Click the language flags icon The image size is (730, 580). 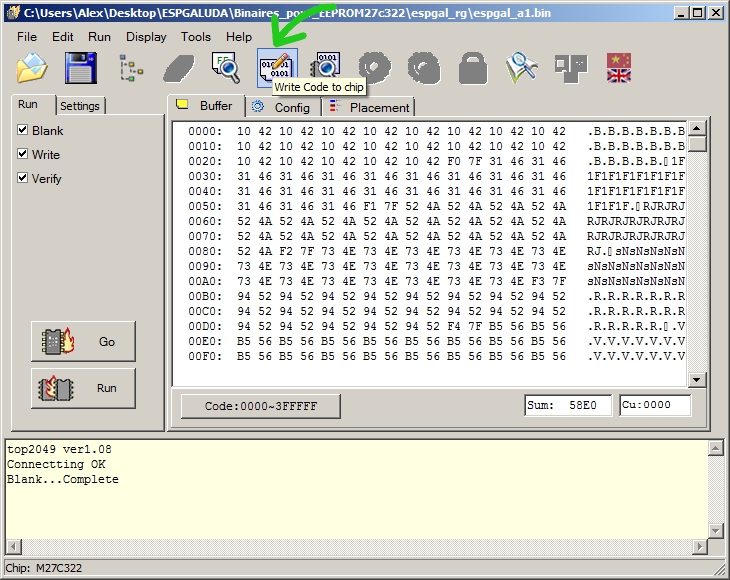coord(619,68)
